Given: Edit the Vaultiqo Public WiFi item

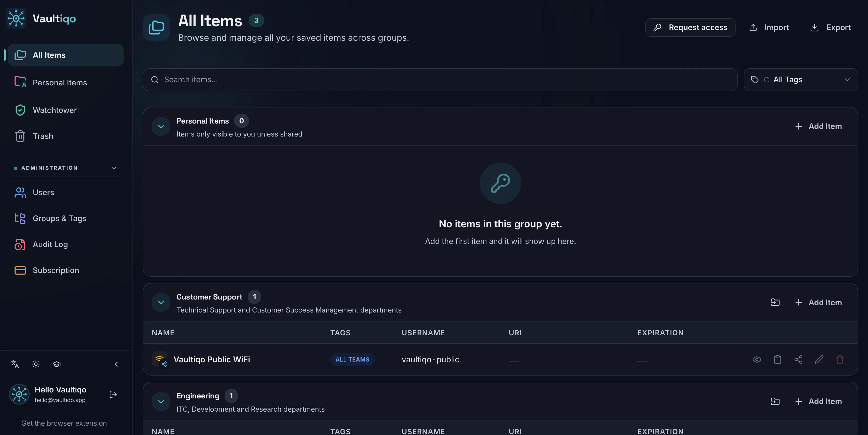Looking at the screenshot, I should coord(819,359).
